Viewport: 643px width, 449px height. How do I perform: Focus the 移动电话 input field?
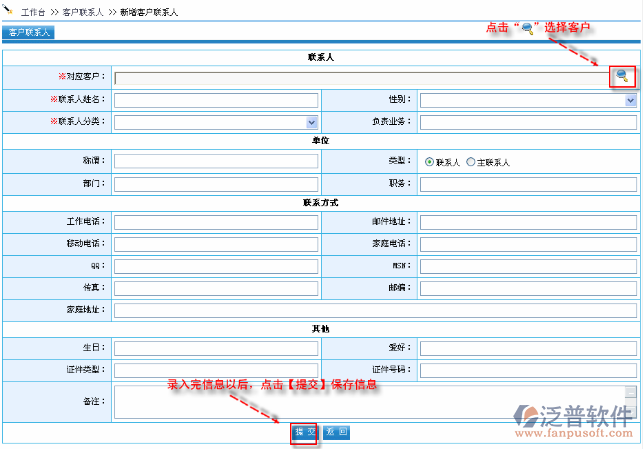click(x=216, y=244)
